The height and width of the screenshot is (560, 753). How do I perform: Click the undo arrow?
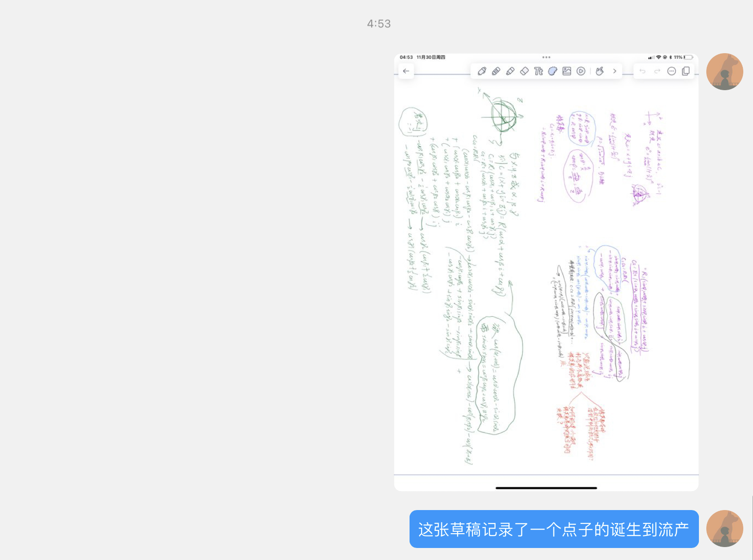[643, 71]
